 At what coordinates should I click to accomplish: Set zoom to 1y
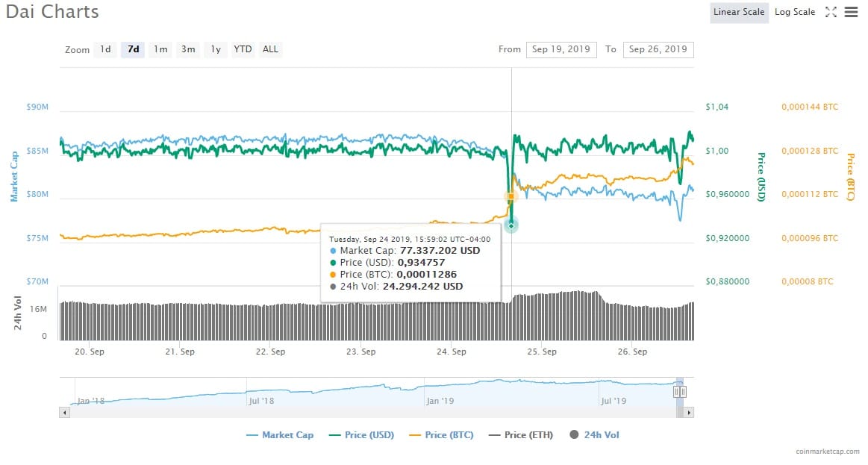point(216,49)
